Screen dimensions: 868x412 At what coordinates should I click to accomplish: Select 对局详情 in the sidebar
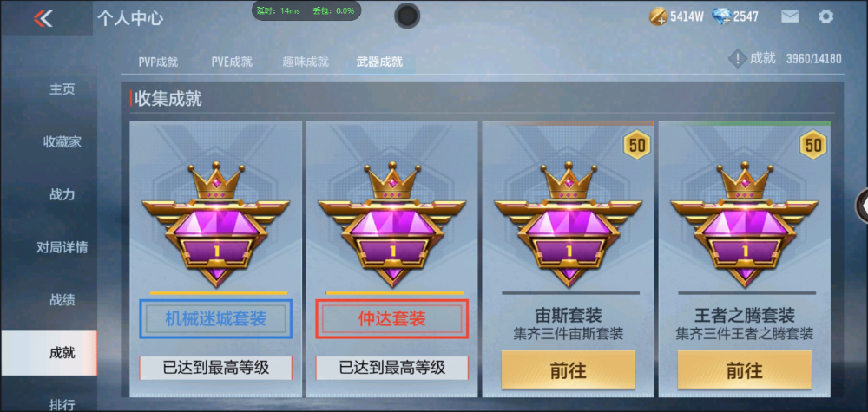(x=62, y=247)
